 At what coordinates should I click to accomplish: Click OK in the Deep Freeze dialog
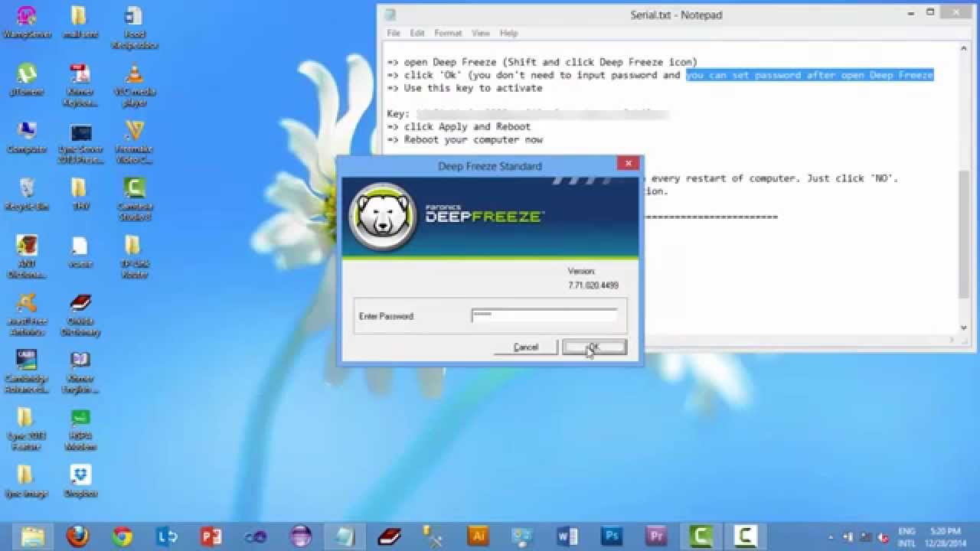coord(595,347)
